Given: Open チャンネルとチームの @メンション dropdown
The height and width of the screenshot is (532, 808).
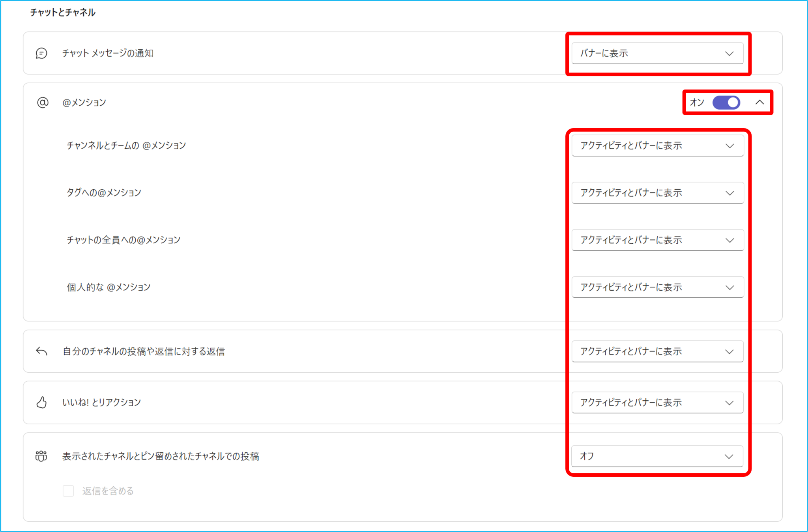Looking at the screenshot, I should point(657,146).
